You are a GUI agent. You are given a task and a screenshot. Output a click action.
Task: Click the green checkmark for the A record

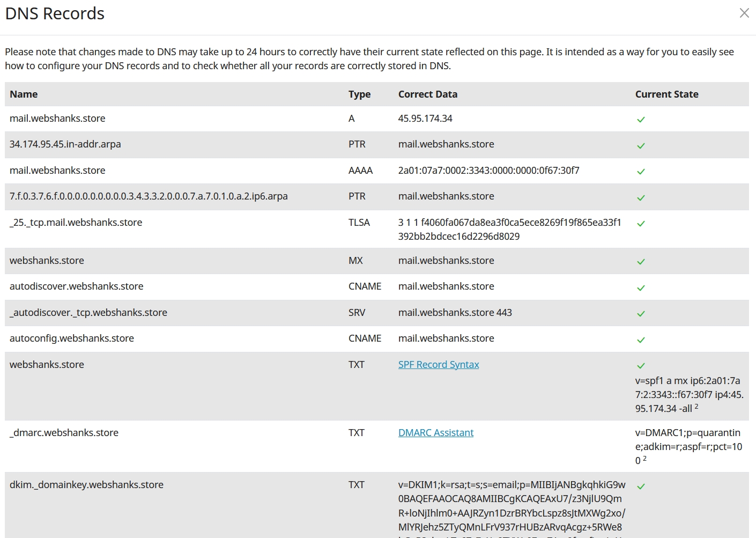(641, 120)
